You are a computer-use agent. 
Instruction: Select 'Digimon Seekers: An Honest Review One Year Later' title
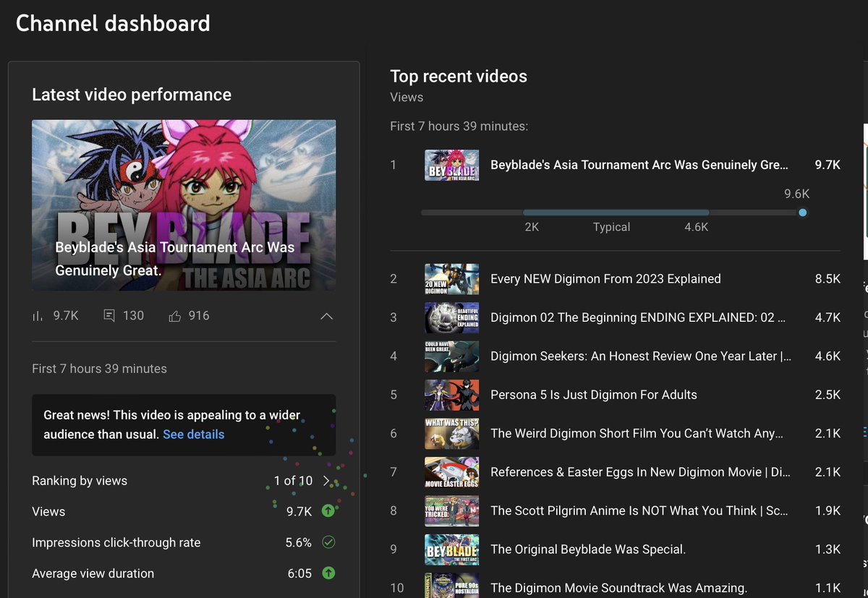point(641,356)
